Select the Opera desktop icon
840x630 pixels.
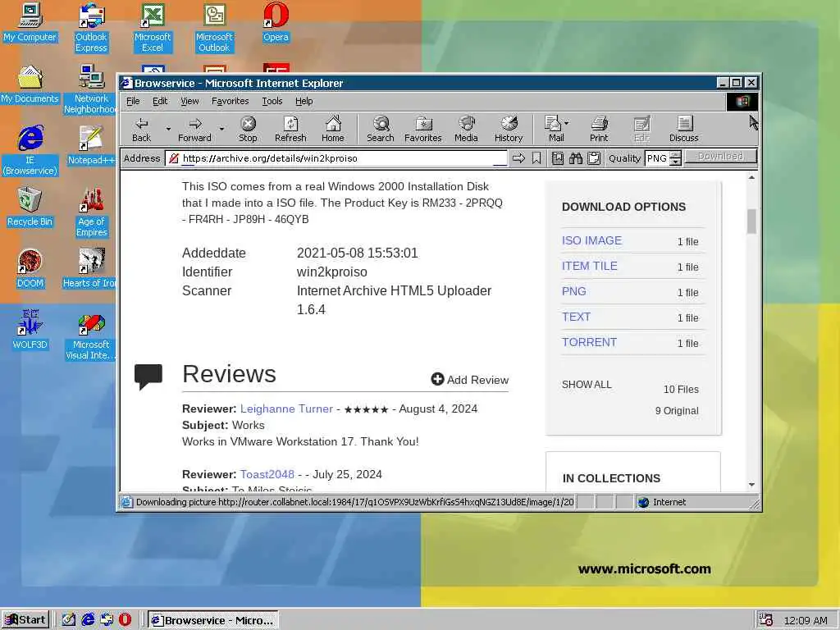click(x=276, y=22)
